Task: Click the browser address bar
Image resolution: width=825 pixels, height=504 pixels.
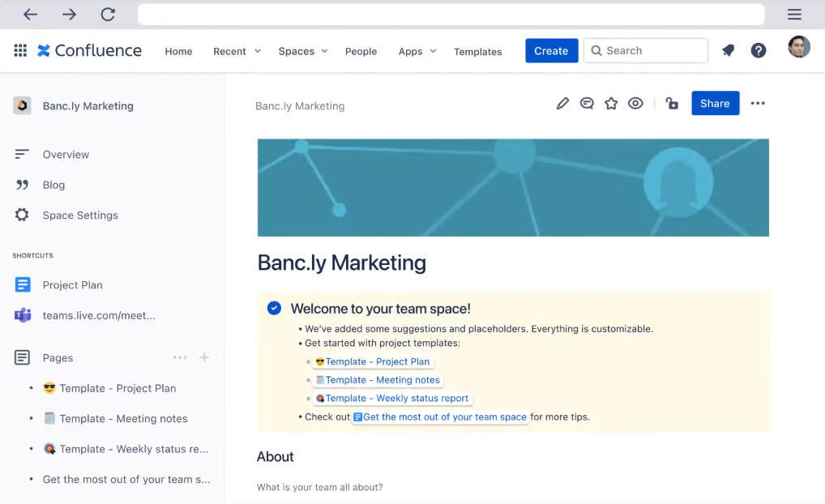Action: pyautogui.click(x=451, y=15)
